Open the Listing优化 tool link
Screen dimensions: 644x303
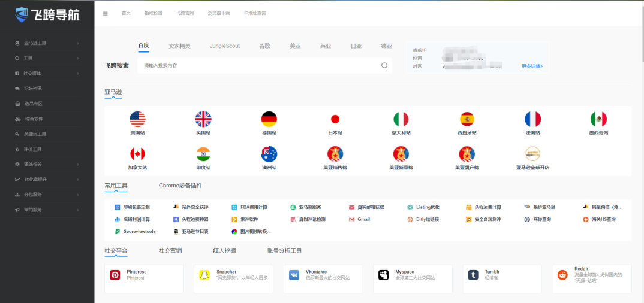coord(423,207)
